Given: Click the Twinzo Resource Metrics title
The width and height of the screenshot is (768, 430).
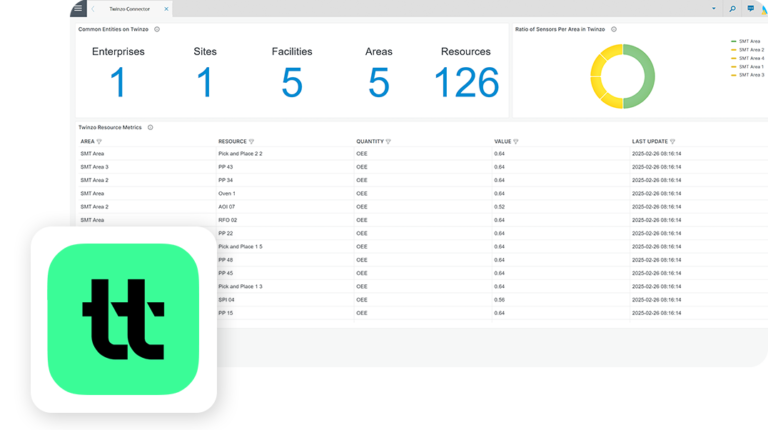Looking at the screenshot, I should click(x=110, y=127).
